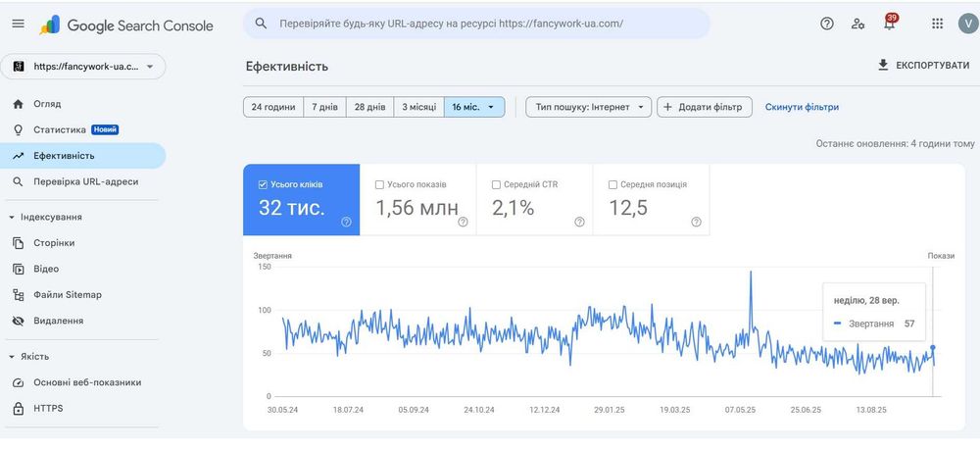Click the 07.05.25 date label on the axis
This screenshot has width=980, height=451.
coord(740,411)
